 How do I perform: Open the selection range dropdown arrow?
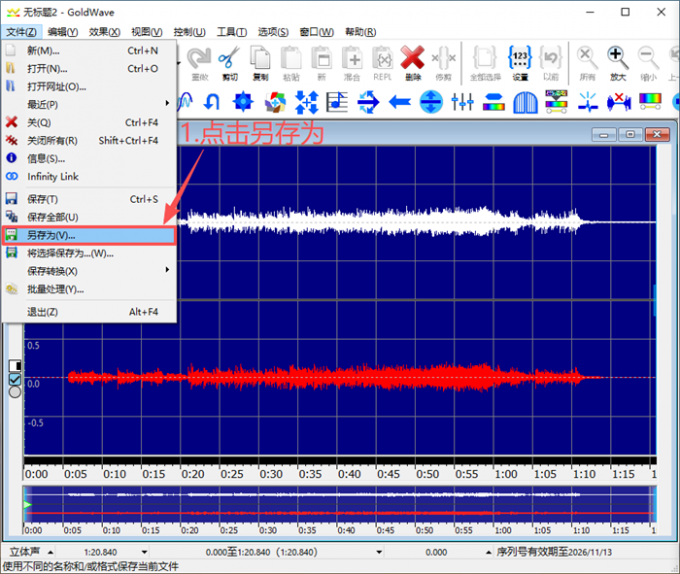[379, 552]
